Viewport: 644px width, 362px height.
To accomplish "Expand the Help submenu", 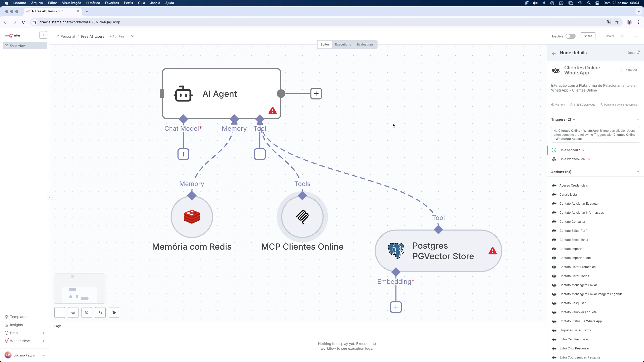I will 43,333.
